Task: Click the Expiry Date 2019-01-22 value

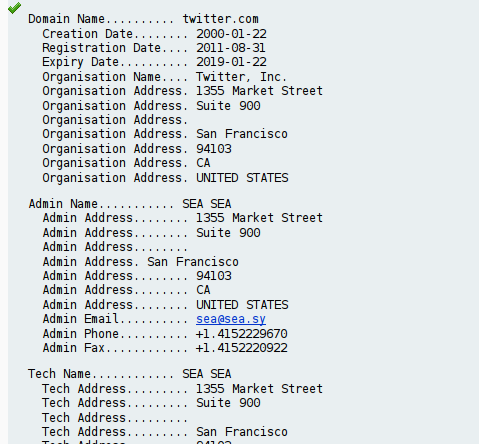Action: coord(231,62)
